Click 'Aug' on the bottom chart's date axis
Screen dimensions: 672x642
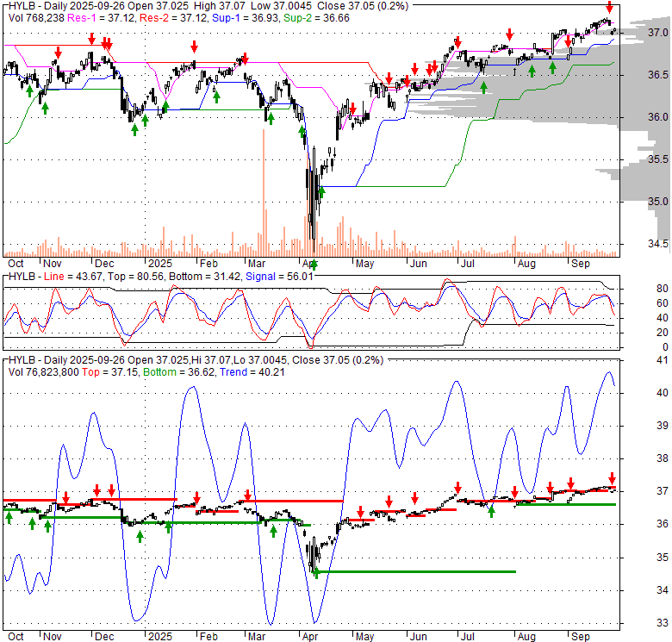[x=526, y=637]
